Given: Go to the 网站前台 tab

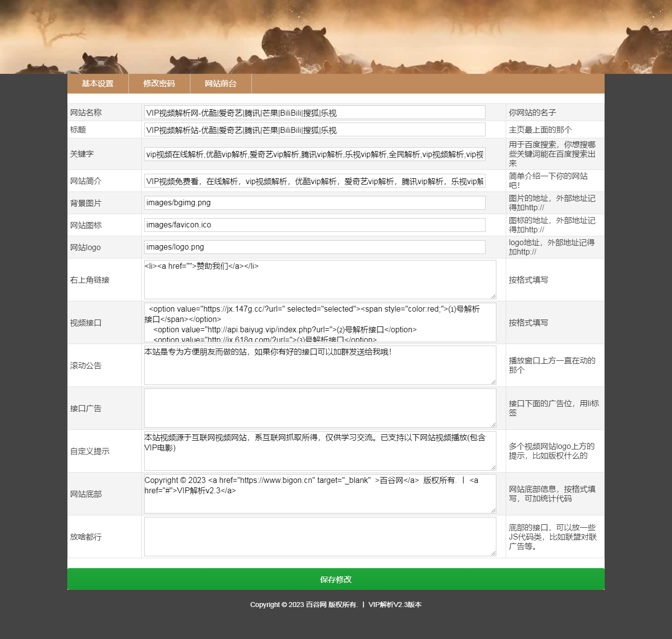Looking at the screenshot, I should [x=221, y=84].
